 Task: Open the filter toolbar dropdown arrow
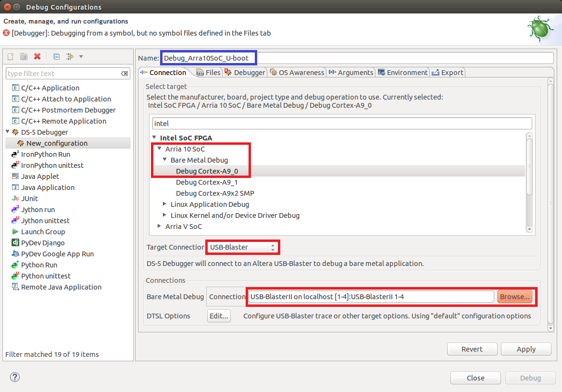pyautogui.click(x=81, y=57)
